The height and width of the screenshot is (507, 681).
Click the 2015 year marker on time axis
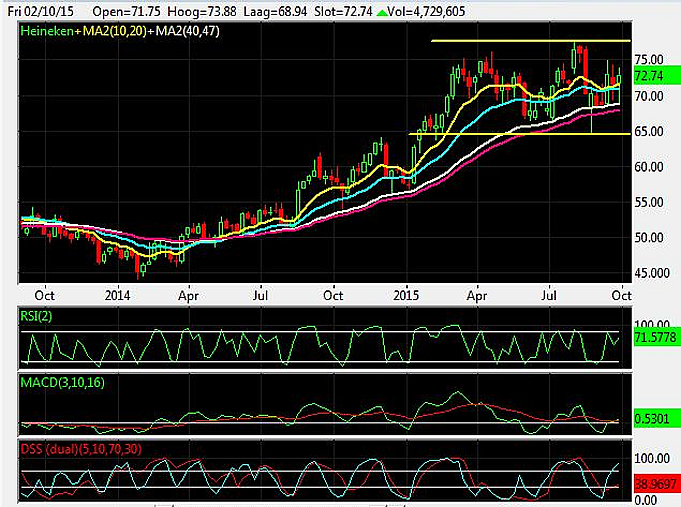pyautogui.click(x=405, y=295)
